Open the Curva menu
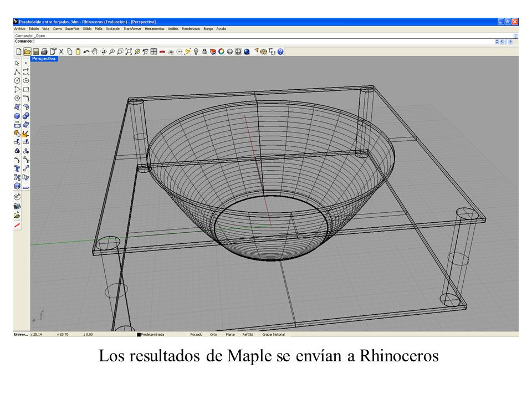This screenshot has height=399, width=532. pyautogui.click(x=57, y=29)
